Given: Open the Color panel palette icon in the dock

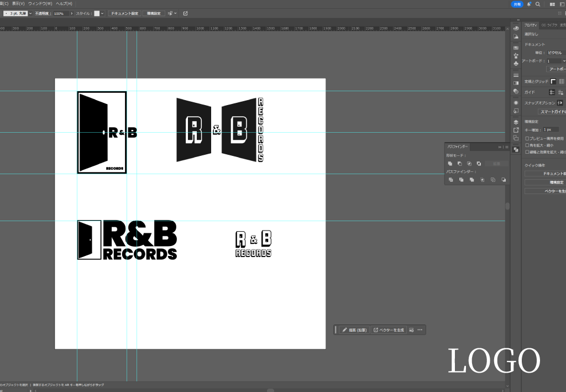Looking at the screenshot, I should pos(516,28).
